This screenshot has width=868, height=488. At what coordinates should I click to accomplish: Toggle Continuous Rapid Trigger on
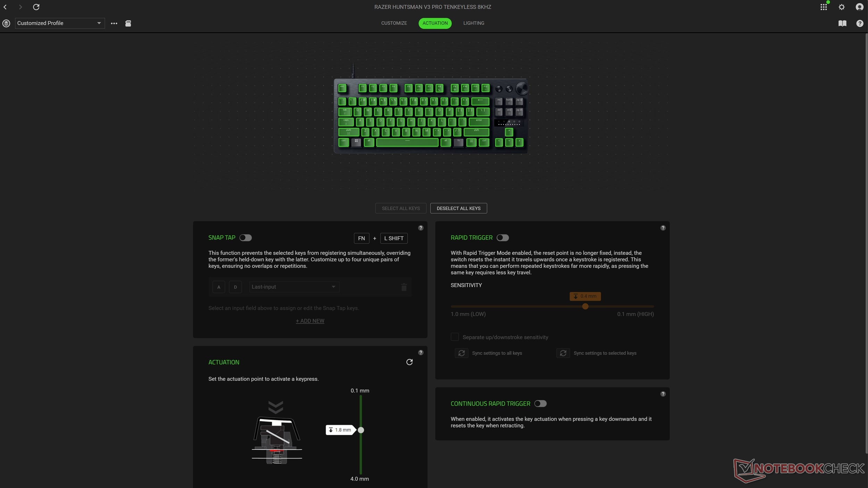coord(540,404)
